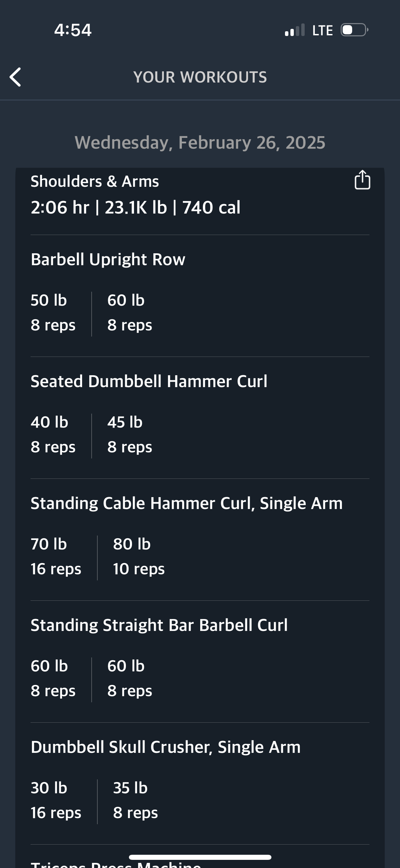400x868 pixels.
Task: Tap the home indicator bar at bottom
Action: 200,857
